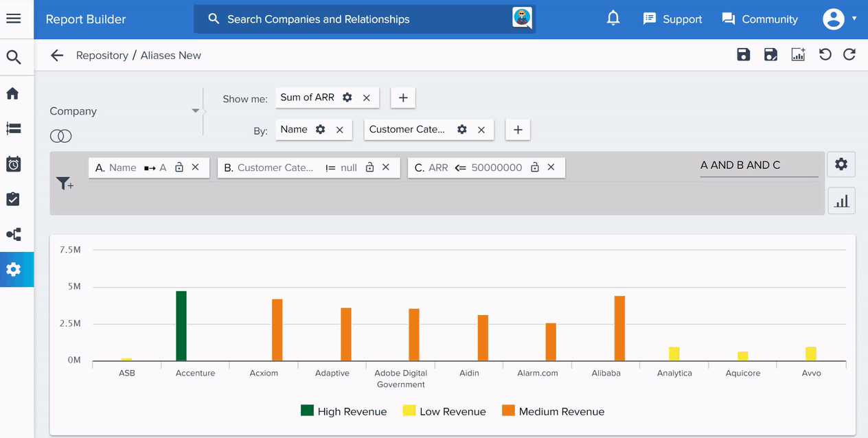Click the add to dashboard icon

(798, 55)
